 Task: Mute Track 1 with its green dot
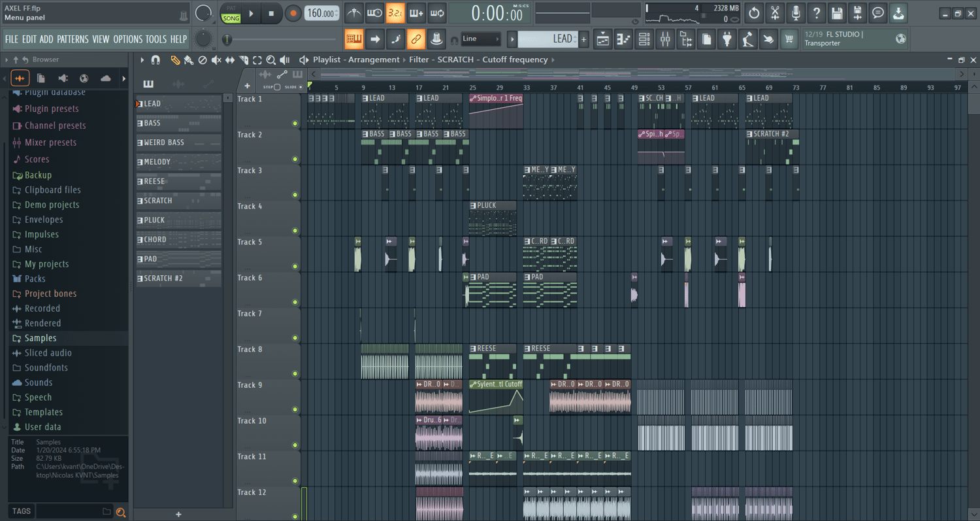[295, 123]
